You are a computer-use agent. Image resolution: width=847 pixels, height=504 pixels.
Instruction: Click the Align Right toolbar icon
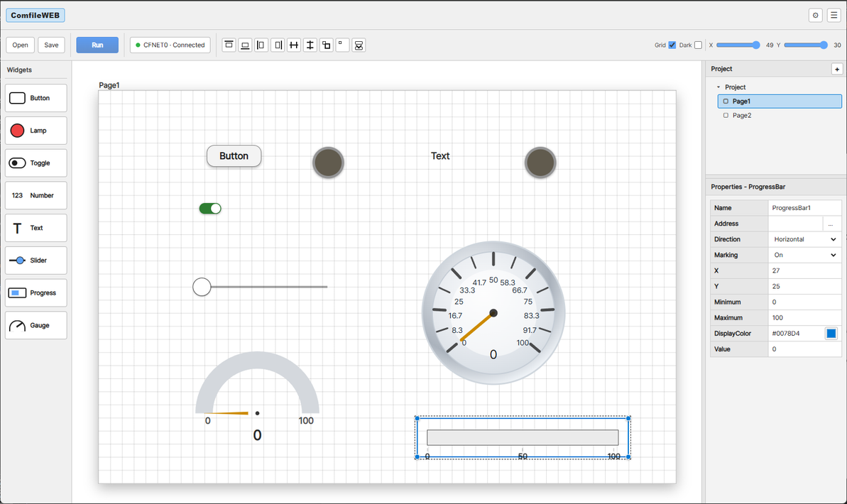[x=278, y=45]
